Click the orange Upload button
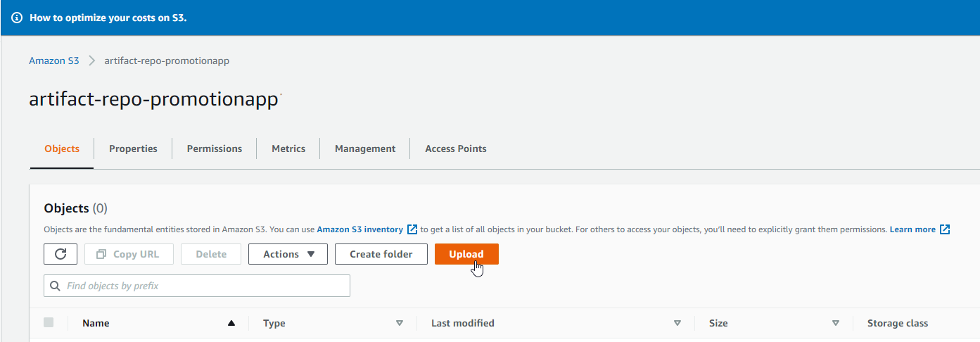Screen dimensions: 980x342 (x=466, y=254)
